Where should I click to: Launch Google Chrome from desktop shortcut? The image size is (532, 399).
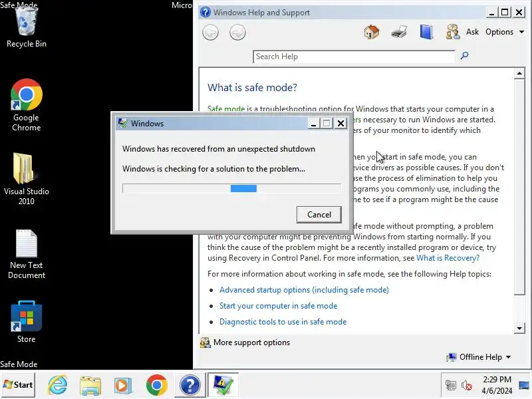pos(26,105)
